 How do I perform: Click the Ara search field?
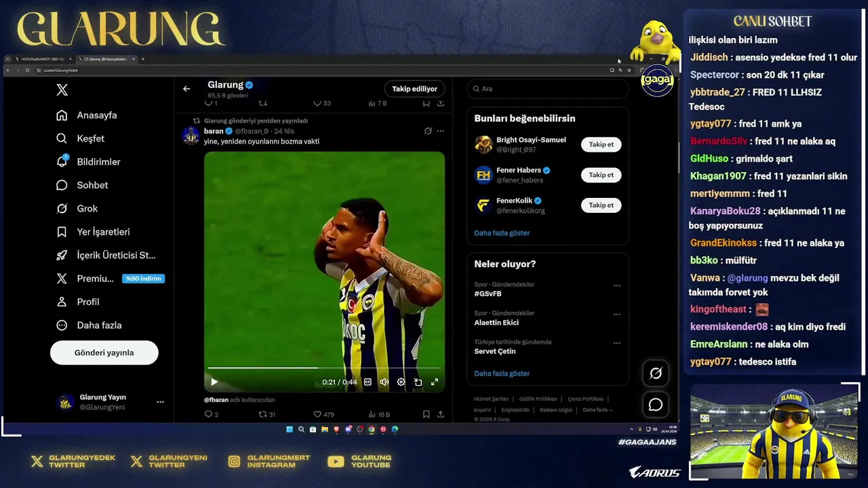click(548, 89)
